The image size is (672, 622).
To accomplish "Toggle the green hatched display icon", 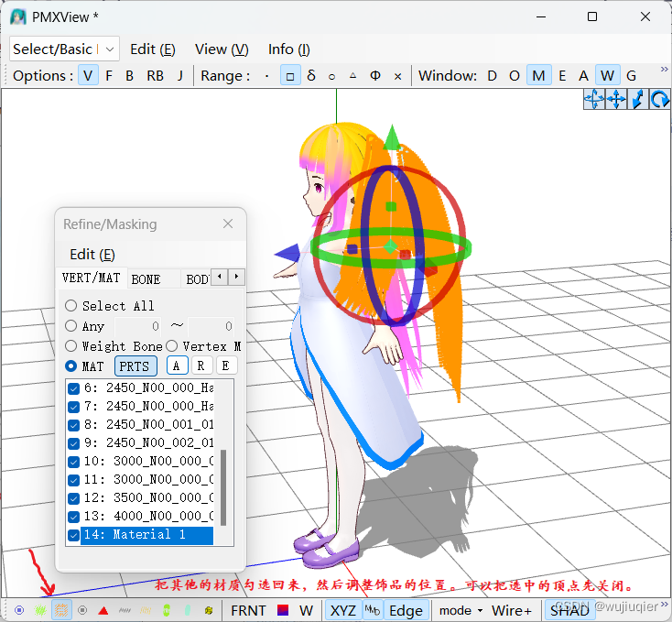I will 40,610.
